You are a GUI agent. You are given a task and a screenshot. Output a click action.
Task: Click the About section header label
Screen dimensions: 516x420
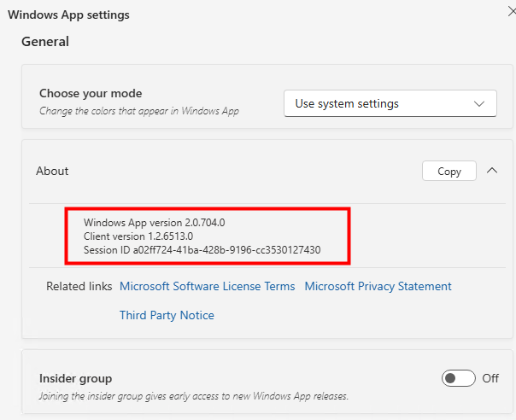[52, 171]
